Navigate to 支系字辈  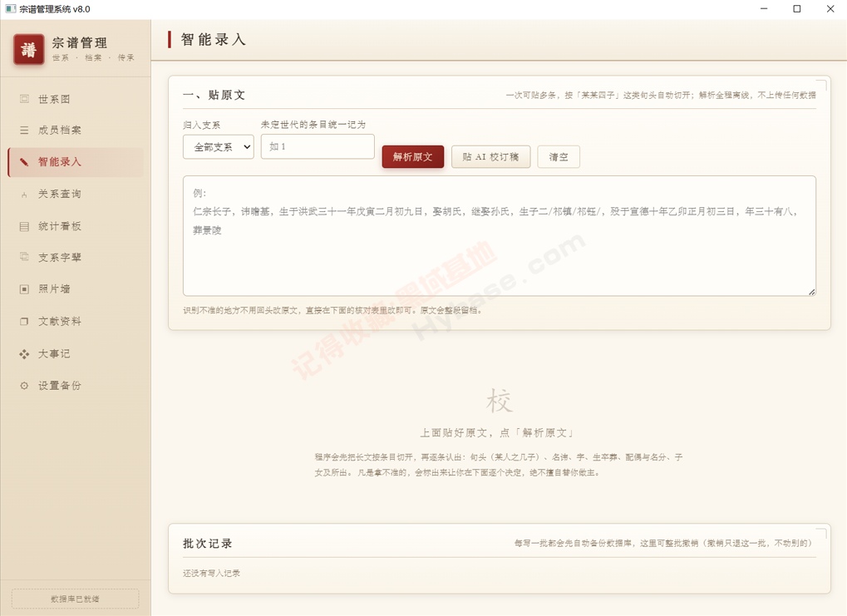pos(76,257)
